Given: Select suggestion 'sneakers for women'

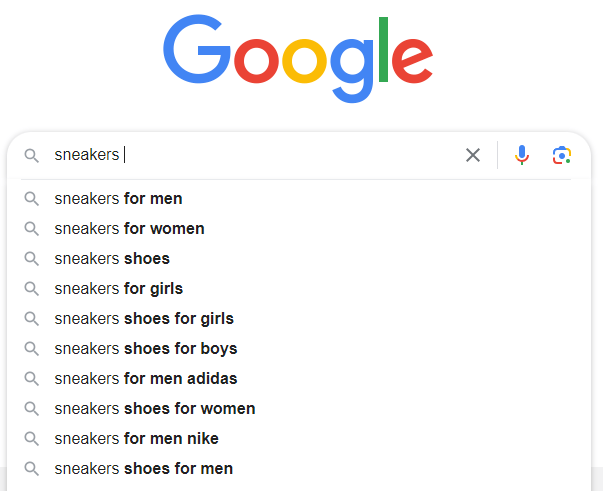Looking at the screenshot, I should pyautogui.click(x=129, y=228).
